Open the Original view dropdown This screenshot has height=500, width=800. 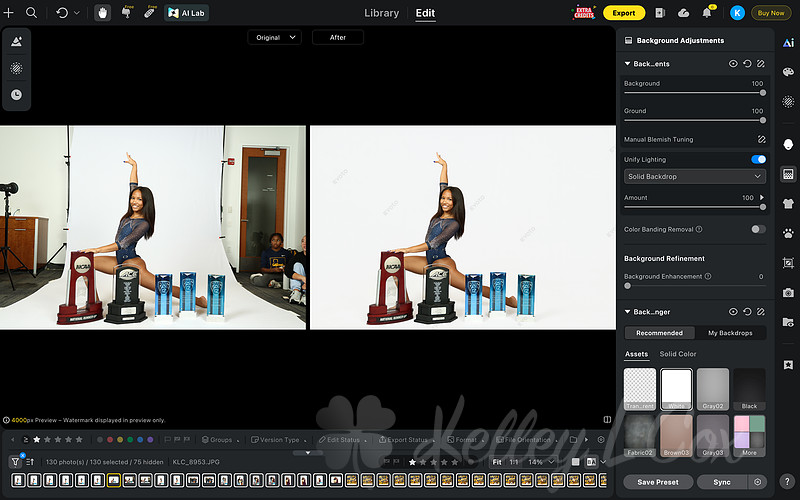[x=274, y=37]
